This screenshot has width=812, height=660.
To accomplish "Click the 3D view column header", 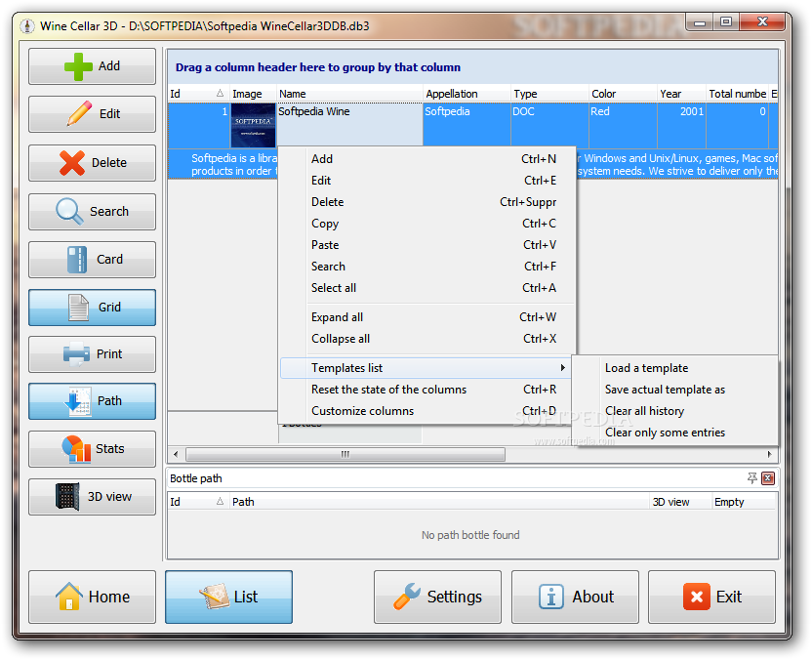I will point(681,502).
